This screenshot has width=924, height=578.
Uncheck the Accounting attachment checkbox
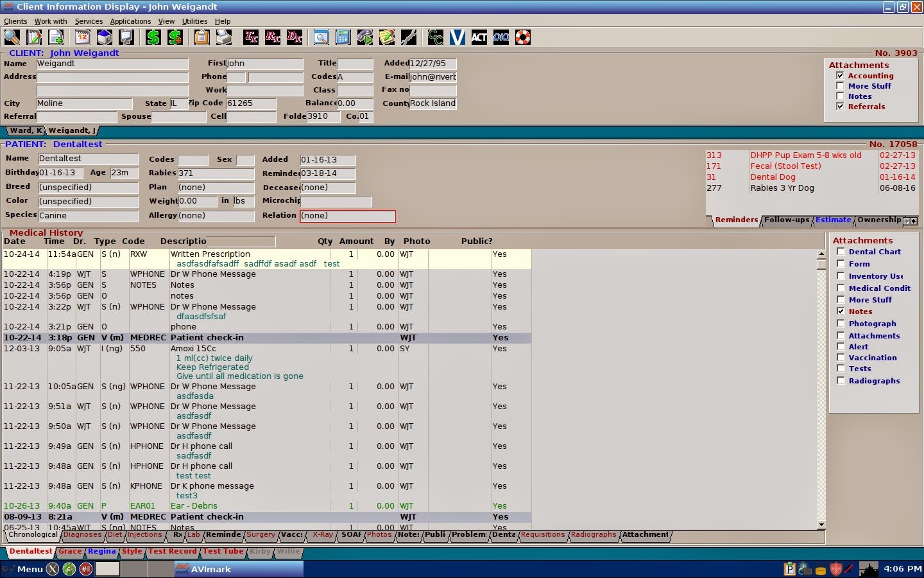point(841,75)
